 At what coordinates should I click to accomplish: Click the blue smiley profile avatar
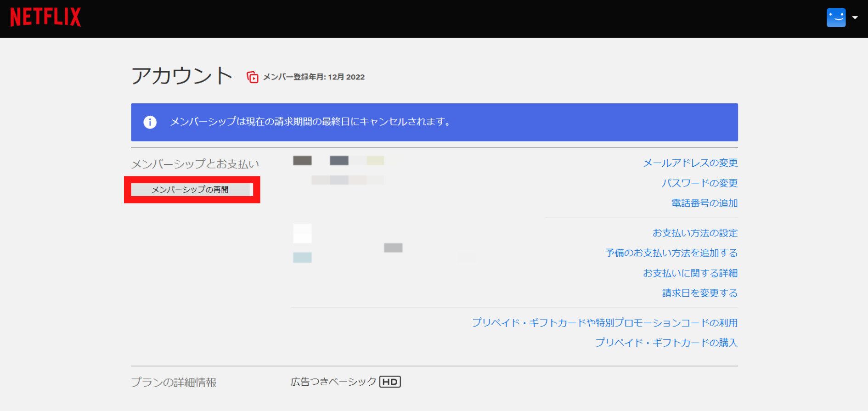tap(836, 18)
